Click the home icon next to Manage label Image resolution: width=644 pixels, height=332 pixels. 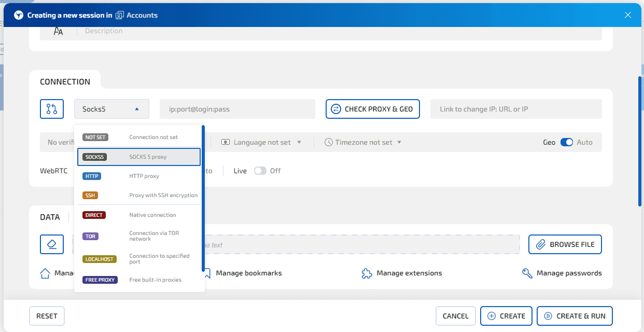click(x=45, y=273)
